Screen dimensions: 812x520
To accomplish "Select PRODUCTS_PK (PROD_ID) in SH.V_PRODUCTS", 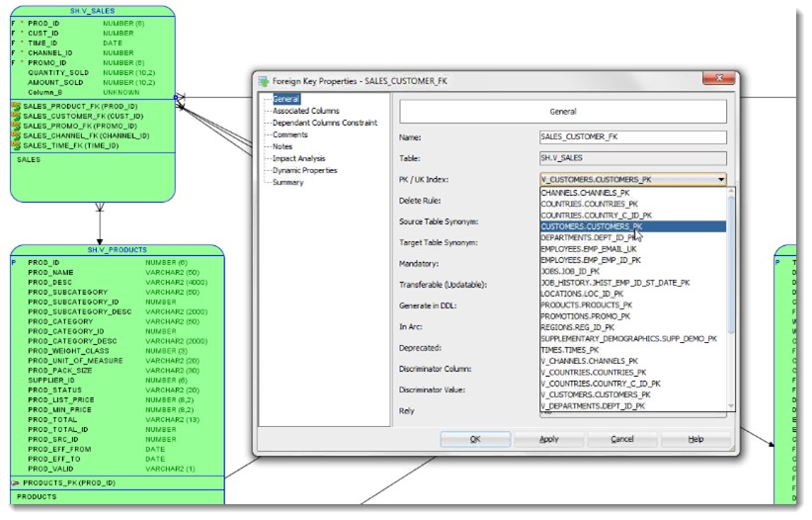I will (x=69, y=483).
